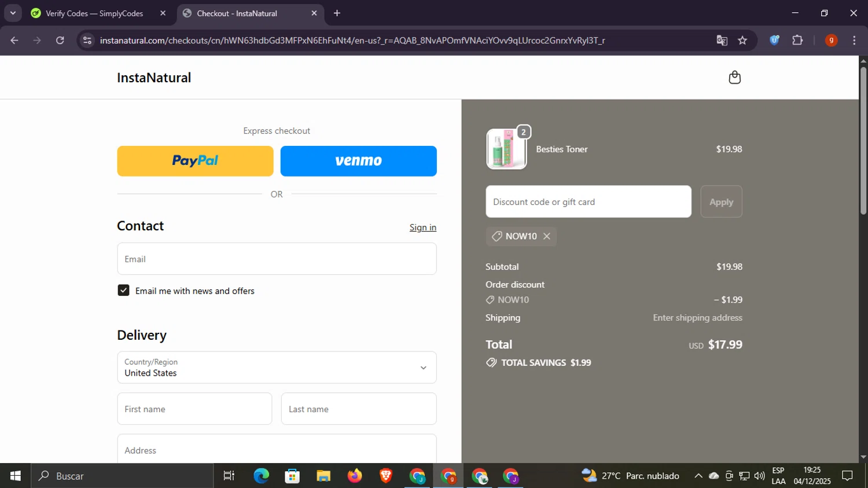Click the $17.99 total amount

pos(725,344)
